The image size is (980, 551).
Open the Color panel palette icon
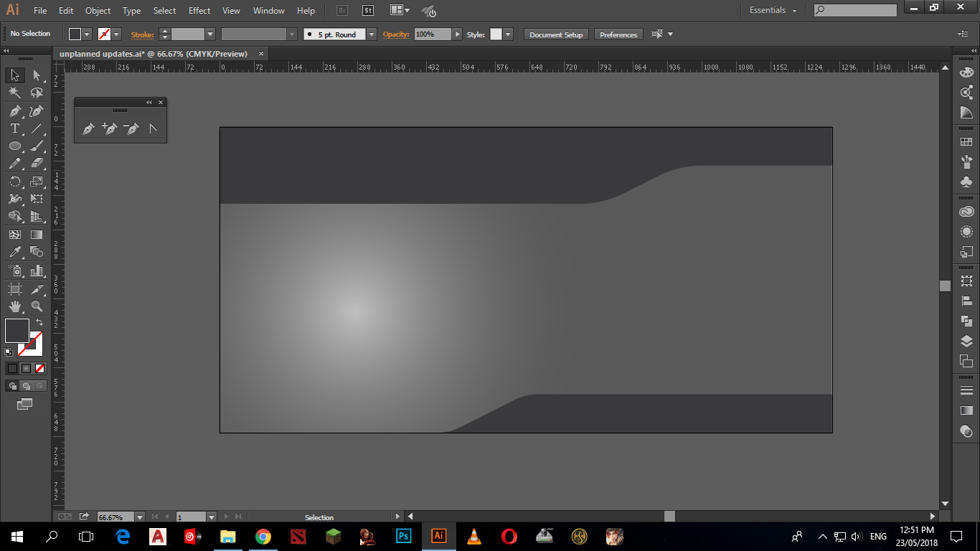(966, 72)
